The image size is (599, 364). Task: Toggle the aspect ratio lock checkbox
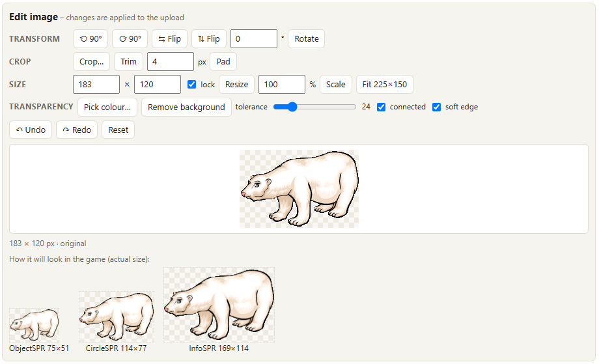pos(192,85)
